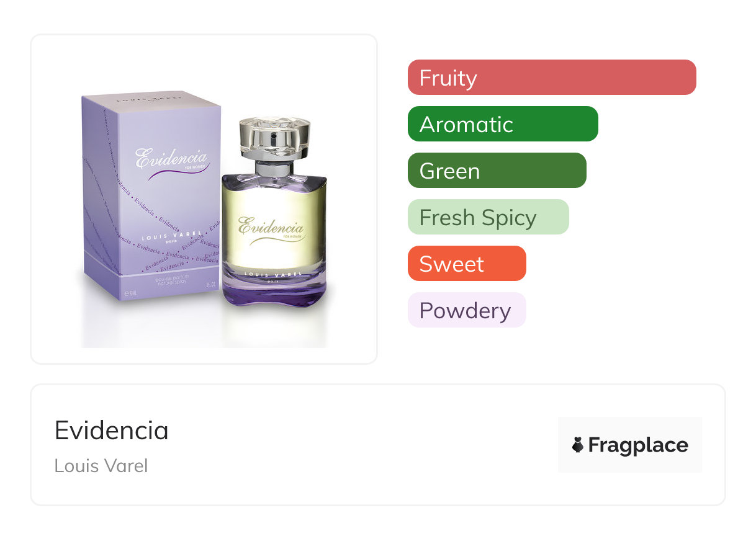Click the purple Evidencia perfume box
The height and width of the screenshot is (536, 756).
click(x=151, y=197)
